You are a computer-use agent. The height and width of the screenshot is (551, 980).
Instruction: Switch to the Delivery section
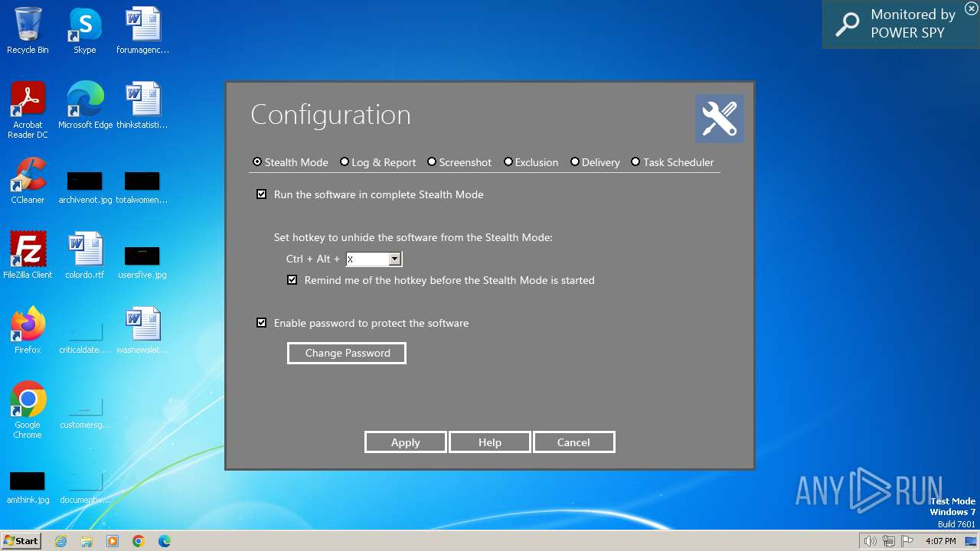(x=595, y=162)
